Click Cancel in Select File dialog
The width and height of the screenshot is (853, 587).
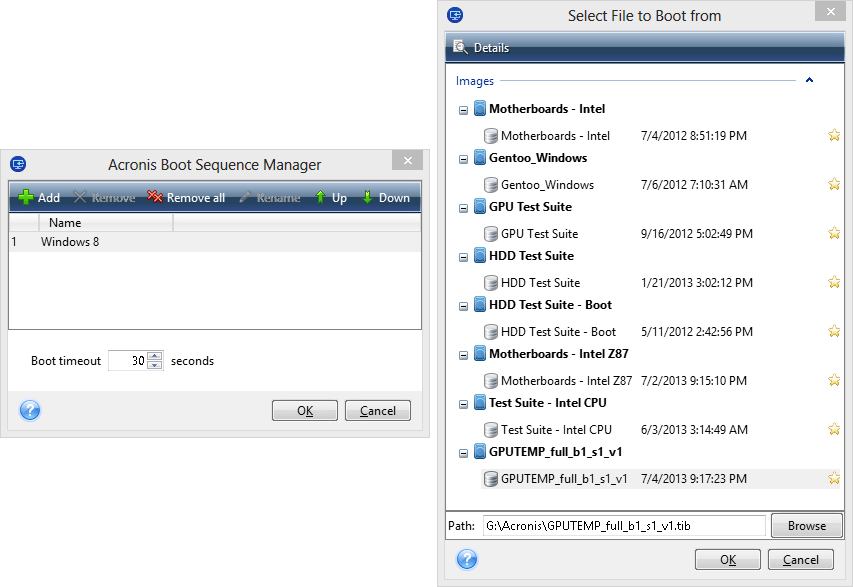pyautogui.click(x=800, y=560)
